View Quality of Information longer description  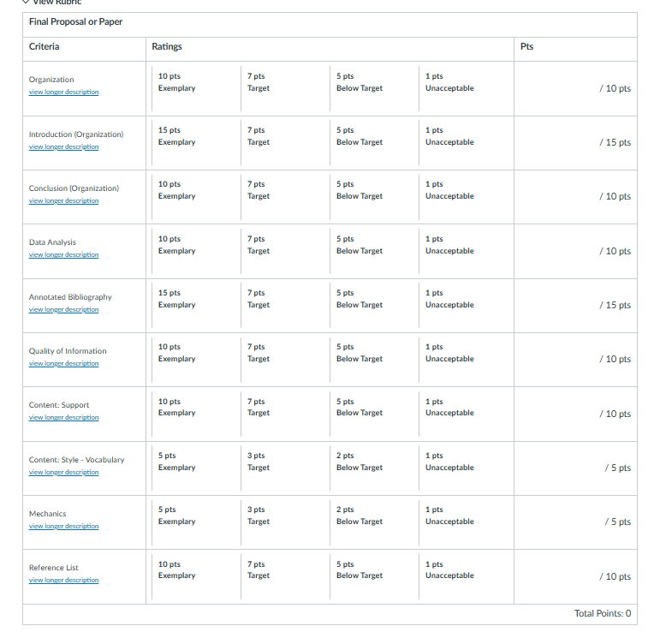[x=64, y=364]
